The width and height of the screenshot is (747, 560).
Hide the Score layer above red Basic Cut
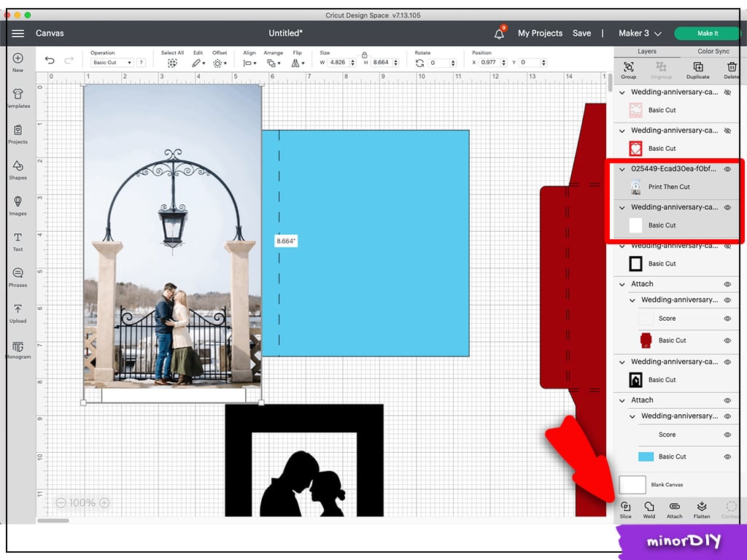[x=727, y=319]
